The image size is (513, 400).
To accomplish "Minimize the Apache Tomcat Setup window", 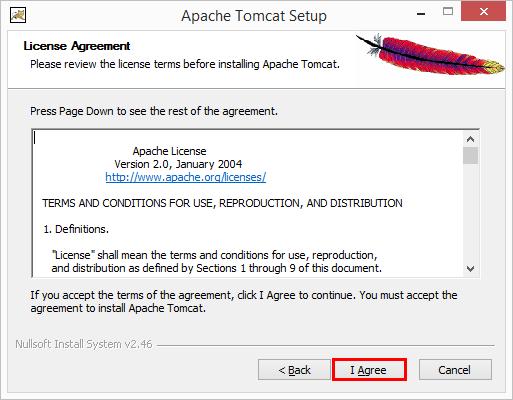I will pyautogui.click(x=421, y=14).
